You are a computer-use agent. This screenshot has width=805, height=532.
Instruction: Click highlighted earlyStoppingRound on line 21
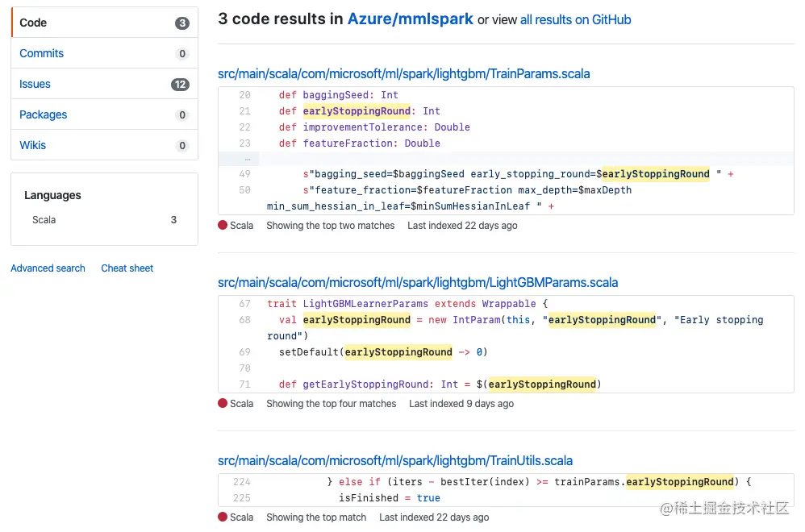pyautogui.click(x=357, y=110)
